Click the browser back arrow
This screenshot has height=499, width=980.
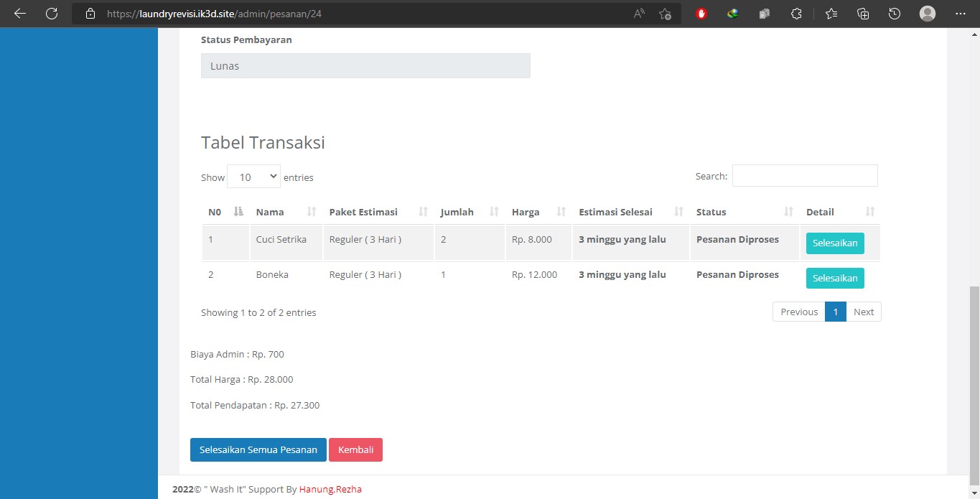[x=20, y=14]
